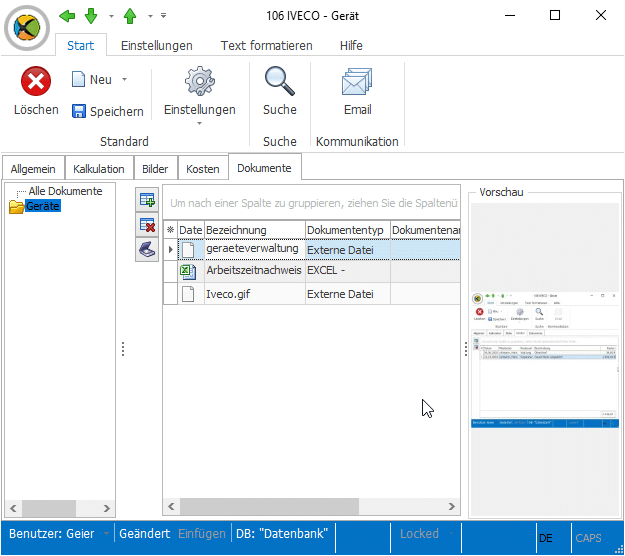
Task: Click the scan document icon
Action: coord(147,250)
